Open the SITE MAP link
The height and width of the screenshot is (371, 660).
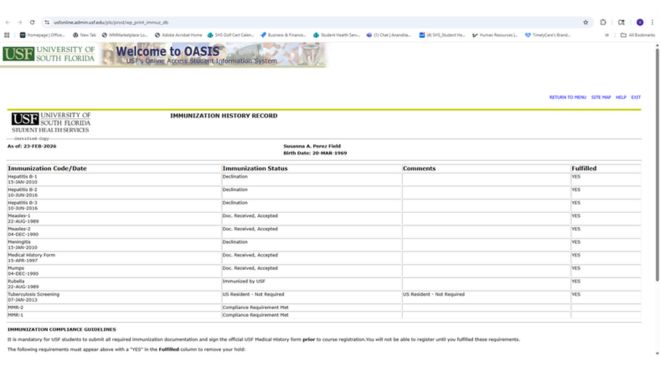click(x=601, y=97)
